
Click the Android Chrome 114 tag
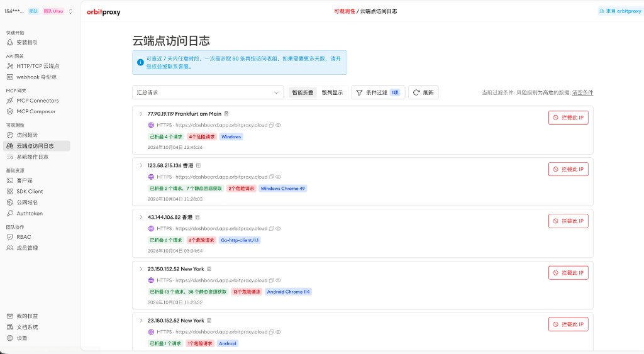[288, 292]
